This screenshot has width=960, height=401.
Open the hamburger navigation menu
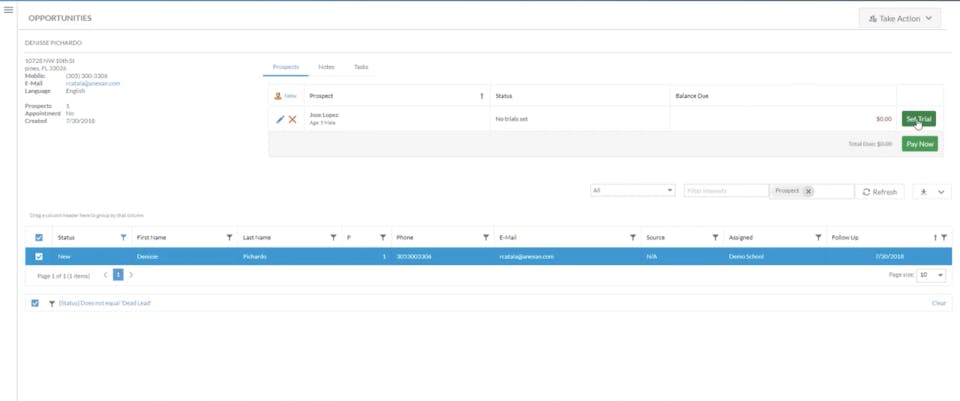tap(9, 10)
